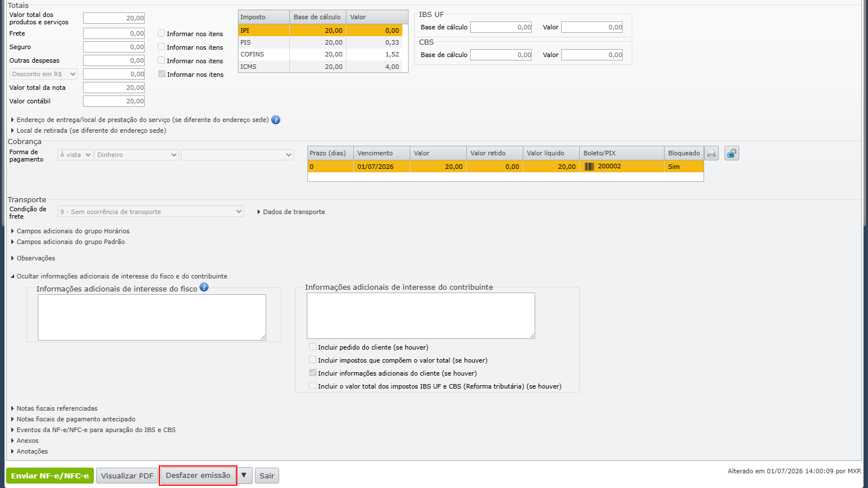Open the Dinheiro payment method dropdown

pos(137,155)
